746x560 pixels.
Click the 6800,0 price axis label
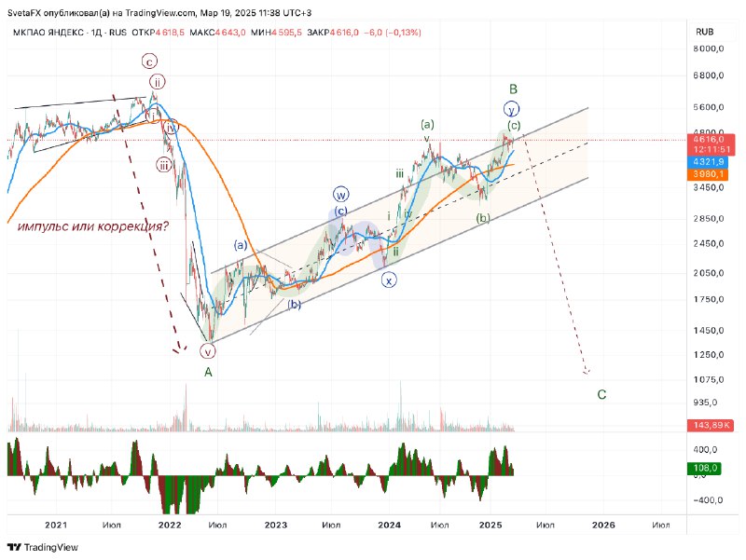pyautogui.click(x=709, y=75)
